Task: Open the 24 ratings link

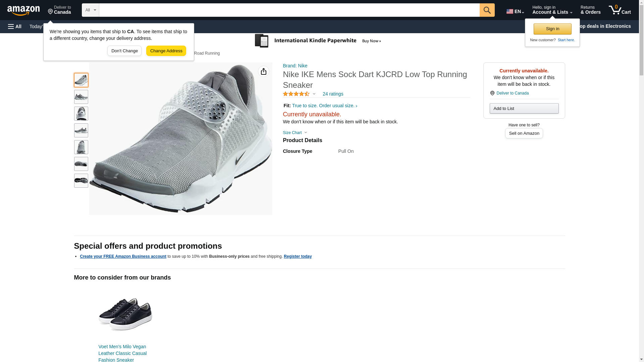Action: tap(333, 94)
